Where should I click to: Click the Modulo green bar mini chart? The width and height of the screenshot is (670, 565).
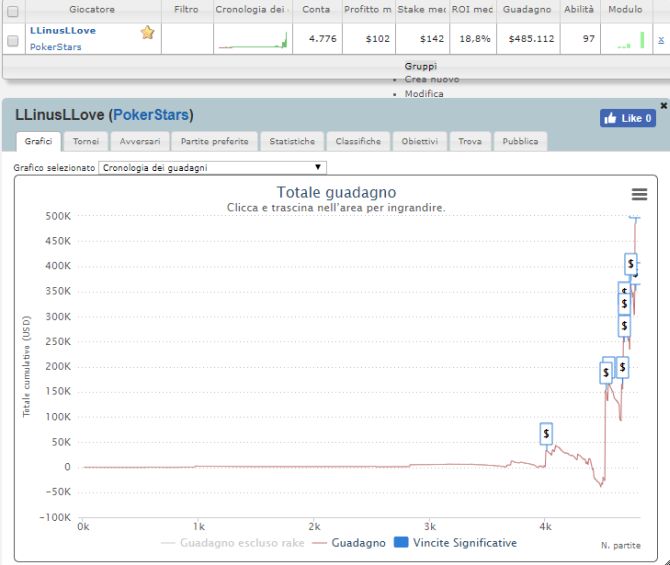631,40
